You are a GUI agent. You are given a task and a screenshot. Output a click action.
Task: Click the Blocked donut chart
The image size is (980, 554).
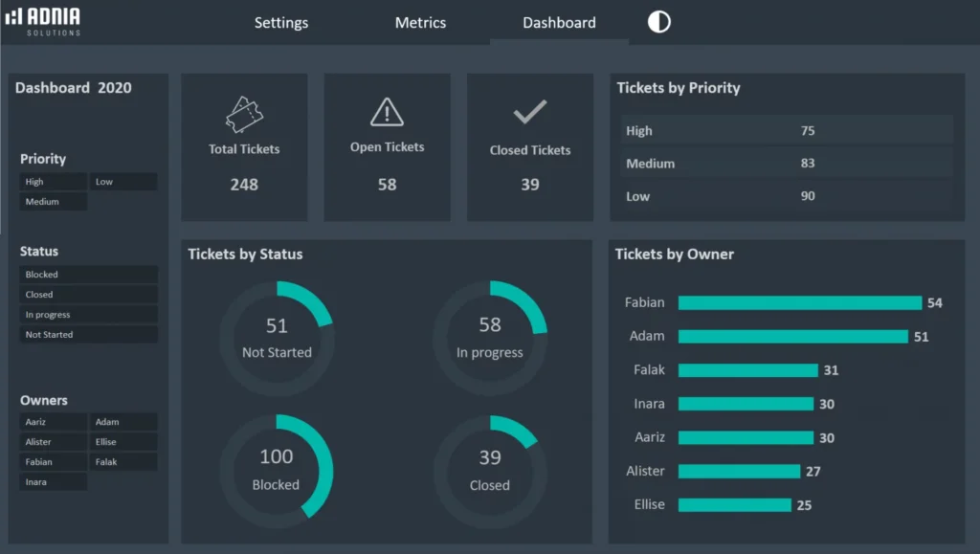(x=278, y=469)
